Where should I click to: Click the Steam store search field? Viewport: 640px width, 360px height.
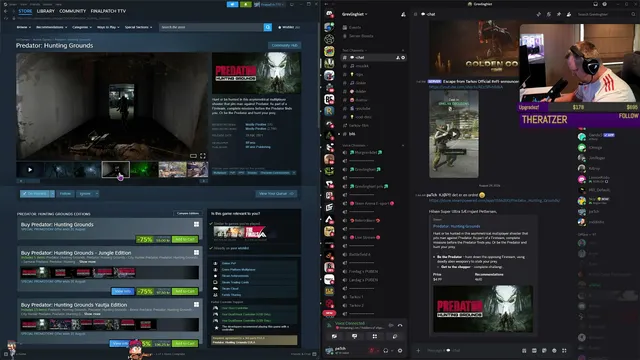211,27
